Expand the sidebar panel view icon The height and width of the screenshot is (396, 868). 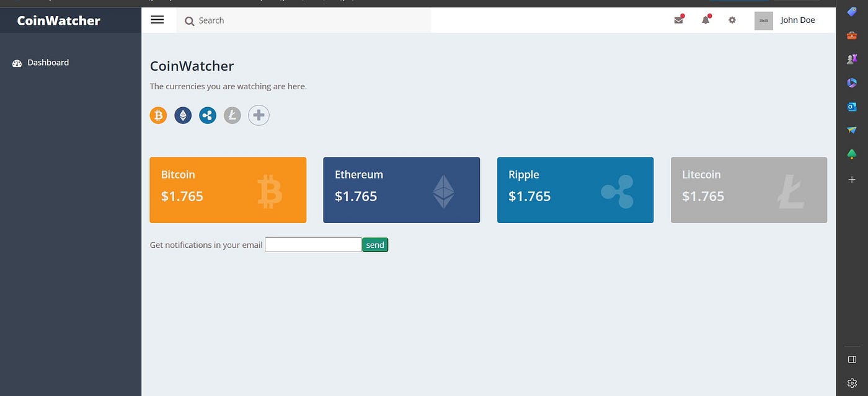[851, 359]
